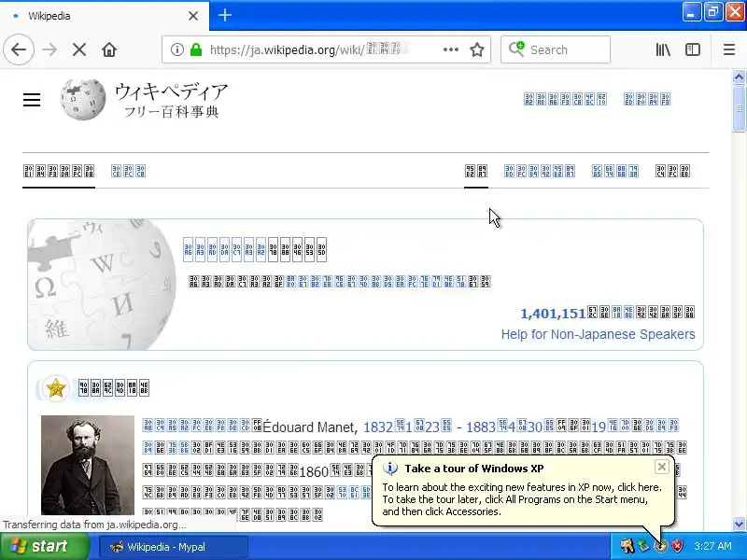The image size is (747, 560).
Task: Select Wikipedia - Mypal taskbar button
Action: click(174, 547)
